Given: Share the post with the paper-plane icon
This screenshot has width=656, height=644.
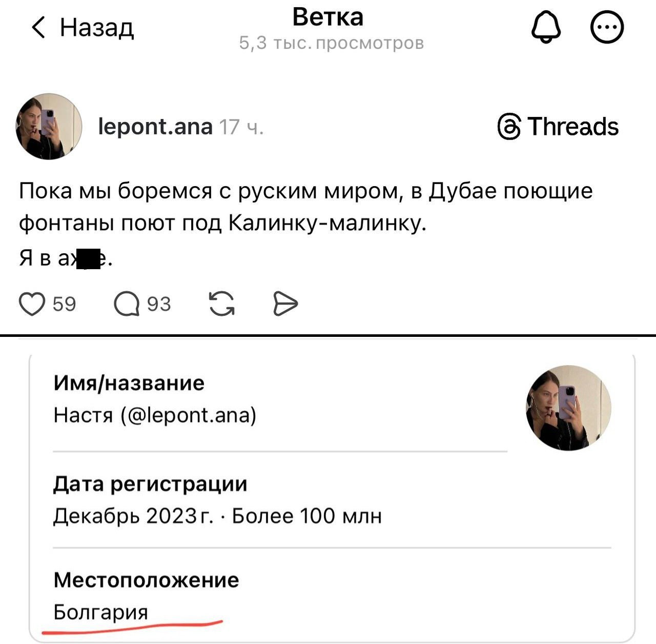Looking at the screenshot, I should coord(285,304).
